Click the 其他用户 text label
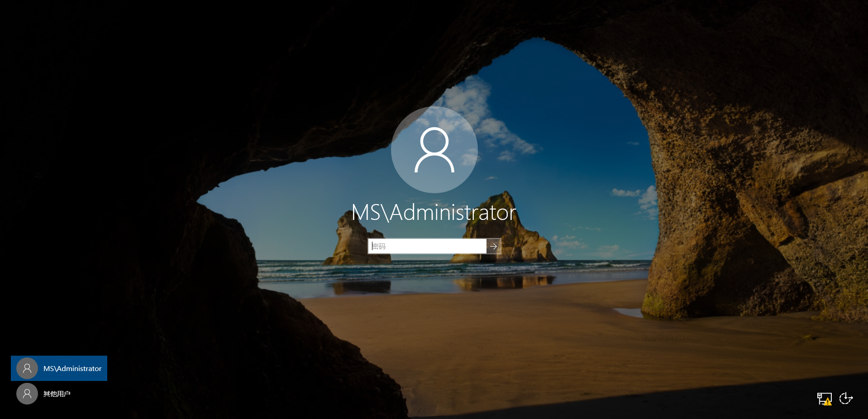The height and width of the screenshot is (419, 868). pyautogui.click(x=57, y=394)
